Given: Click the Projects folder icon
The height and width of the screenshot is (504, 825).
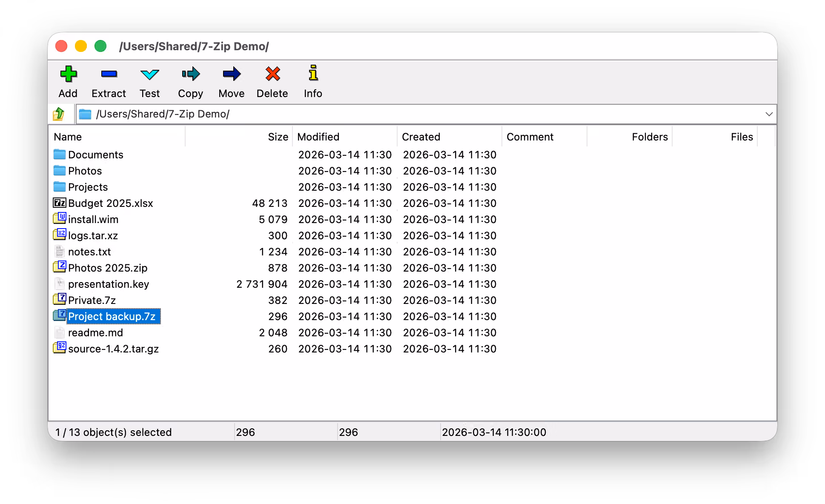Looking at the screenshot, I should pos(60,186).
